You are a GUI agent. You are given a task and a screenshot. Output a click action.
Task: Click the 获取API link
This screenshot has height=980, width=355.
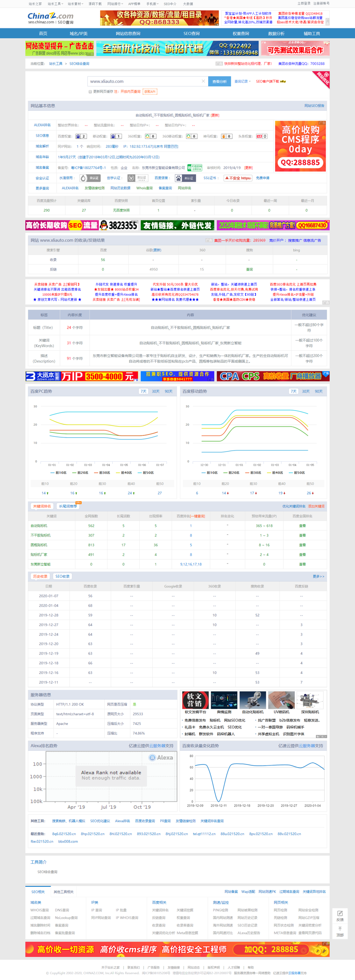click(x=150, y=92)
